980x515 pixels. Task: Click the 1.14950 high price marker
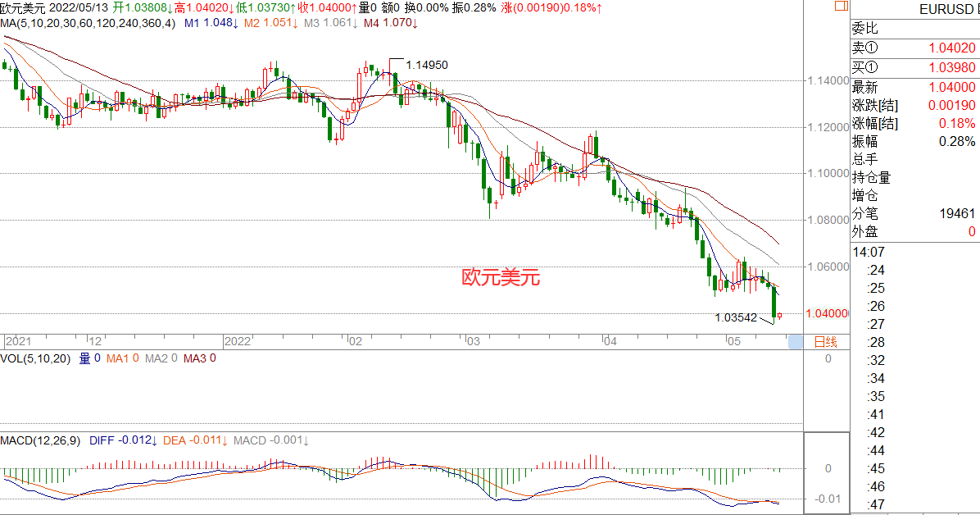(x=426, y=65)
